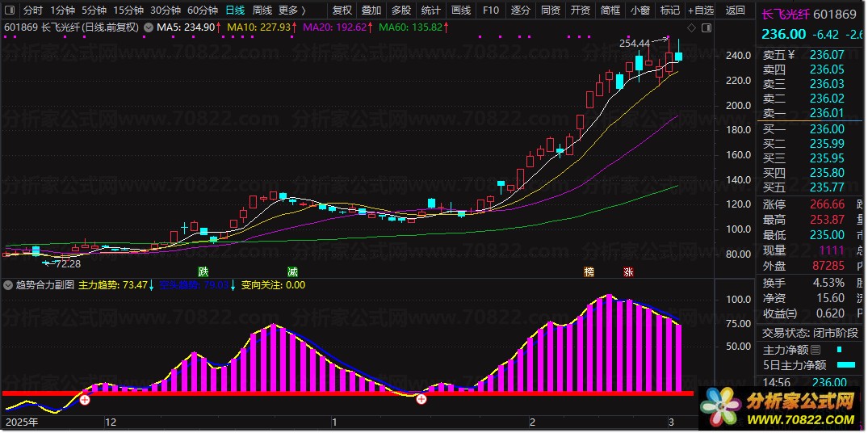Click the 72.28 low price label

(69, 264)
